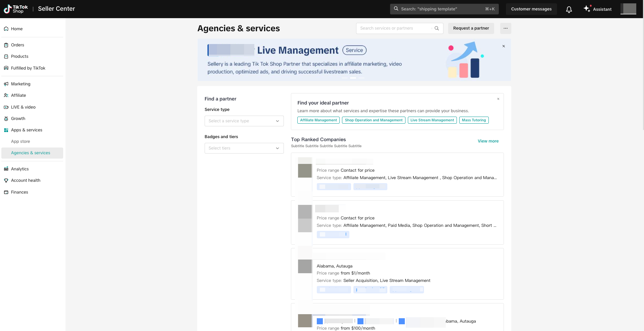Image resolution: width=644 pixels, height=331 pixels.
Task: Open Orders in the sidebar
Action: pos(17,45)
